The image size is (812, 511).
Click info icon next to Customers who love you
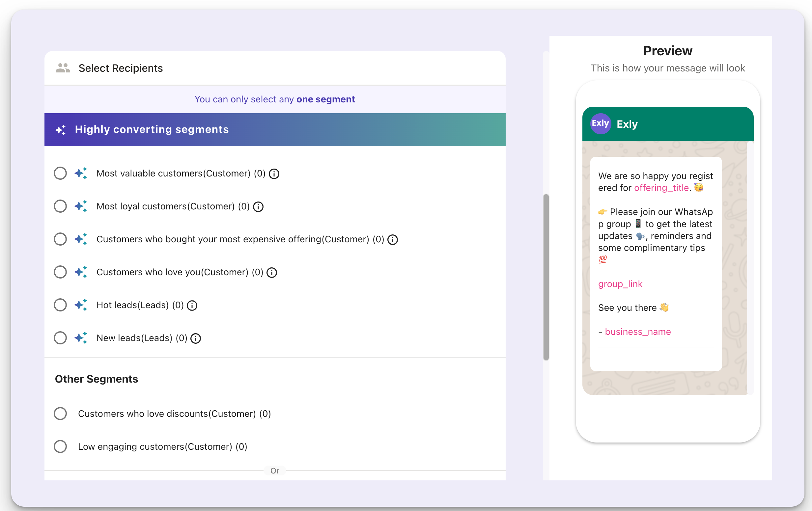point(272,272)
